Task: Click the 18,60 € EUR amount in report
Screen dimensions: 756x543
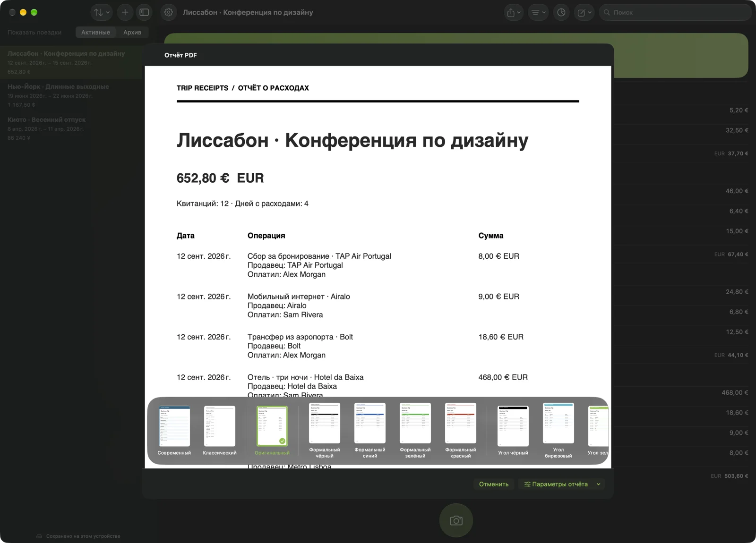Action: pyautogui.click(x=501, y=337)
